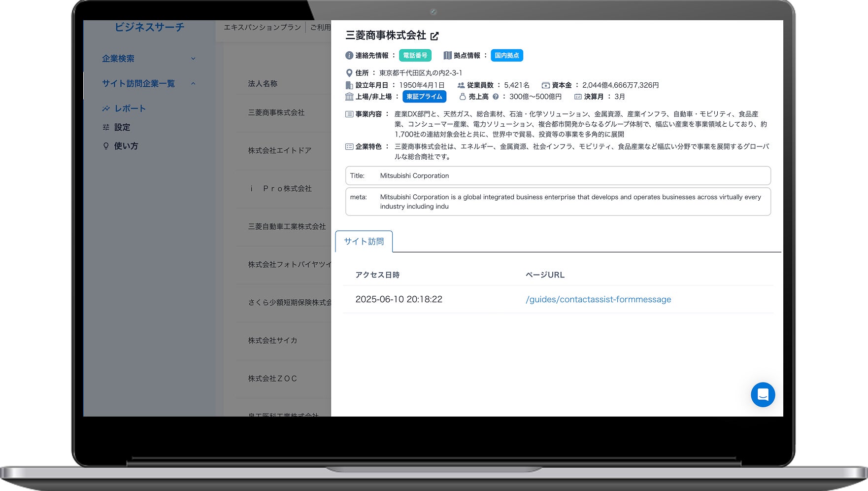This screenshot has width=868, height=491.
Task: Select ｉ Ｐｒｏ株式会社 in the company list
Action: coord(280,189)
